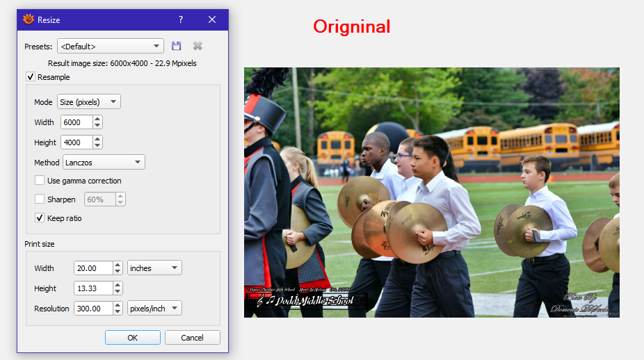Image resolution: width=644 pixels, height=360 pixels.
Task: Change print size unit from inches
Action: (x=154, y=268)
